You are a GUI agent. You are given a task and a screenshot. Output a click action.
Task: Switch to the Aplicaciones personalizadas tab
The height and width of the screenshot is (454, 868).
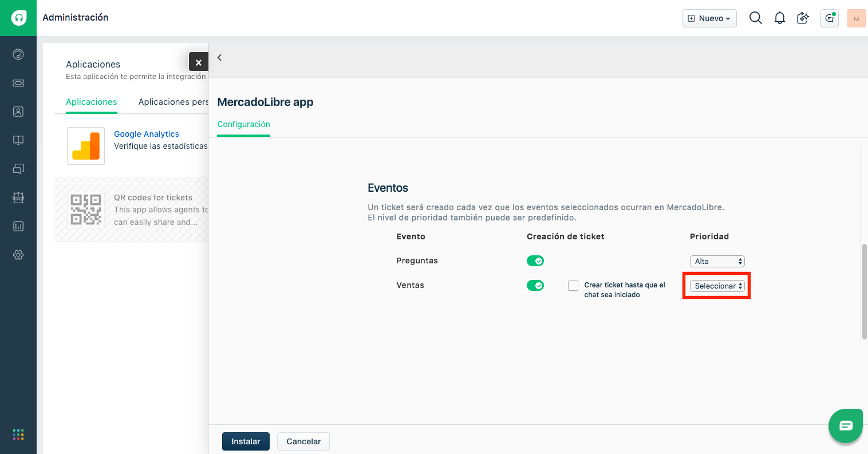click(173, 102)
